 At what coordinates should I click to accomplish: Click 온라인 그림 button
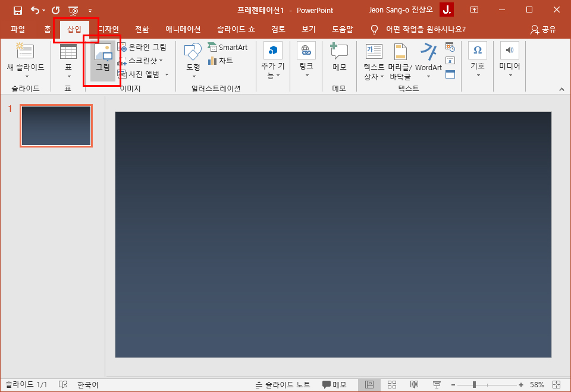click(x=142, y=47)
